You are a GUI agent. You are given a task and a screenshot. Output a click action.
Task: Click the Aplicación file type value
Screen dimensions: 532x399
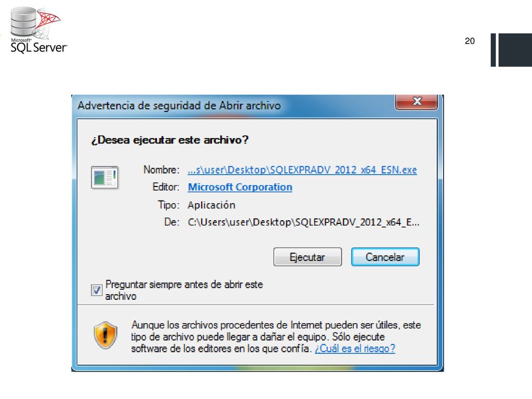point(211,205)
